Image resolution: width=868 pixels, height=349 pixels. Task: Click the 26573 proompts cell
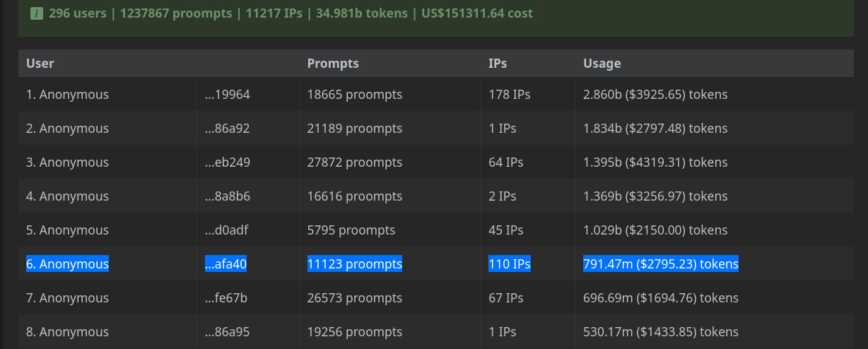(355, 298)
